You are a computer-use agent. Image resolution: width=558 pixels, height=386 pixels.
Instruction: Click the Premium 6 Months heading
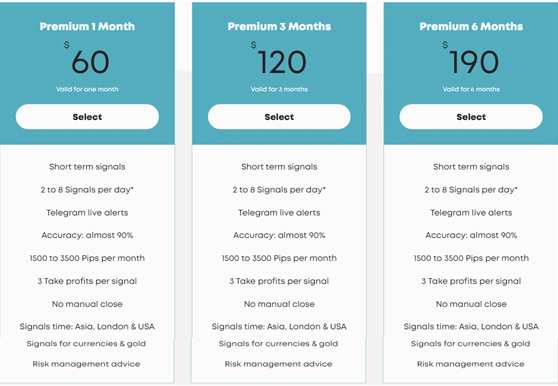[471, 26]
